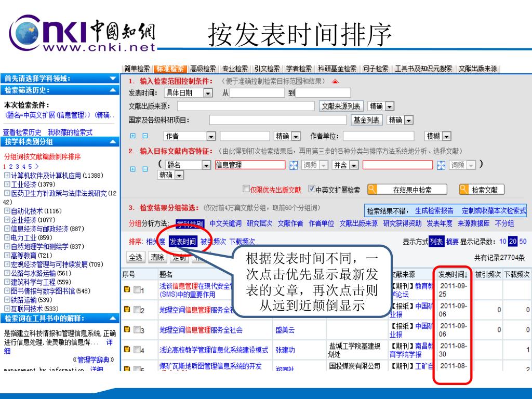Expand 工业经济 tree node

coord(7,184)
